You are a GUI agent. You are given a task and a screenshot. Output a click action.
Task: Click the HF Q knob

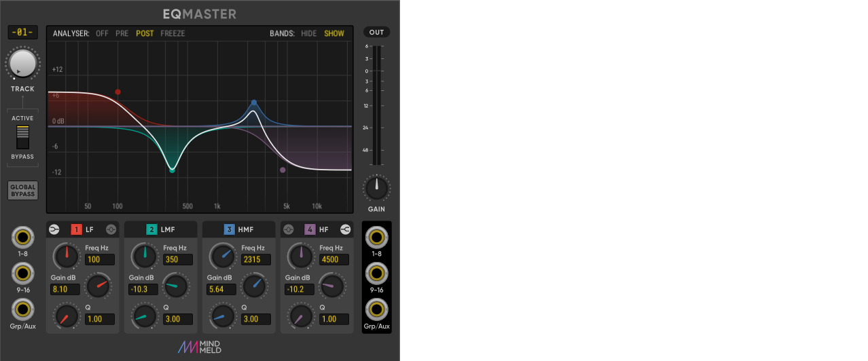click(300, 316)
